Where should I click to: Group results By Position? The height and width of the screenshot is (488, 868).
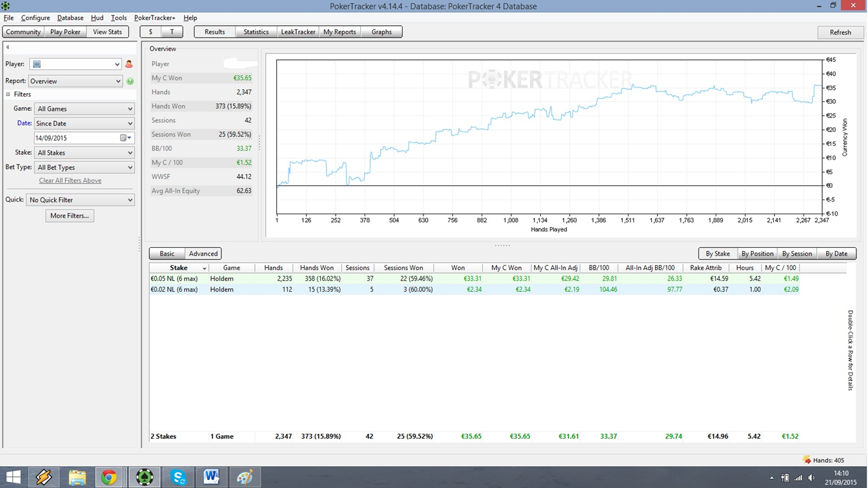point(758,254)
